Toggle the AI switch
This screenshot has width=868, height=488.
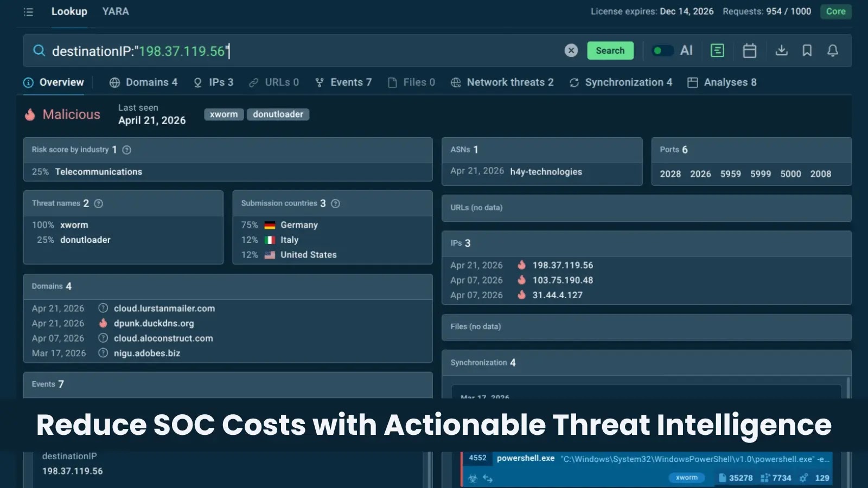coord(662,50)
